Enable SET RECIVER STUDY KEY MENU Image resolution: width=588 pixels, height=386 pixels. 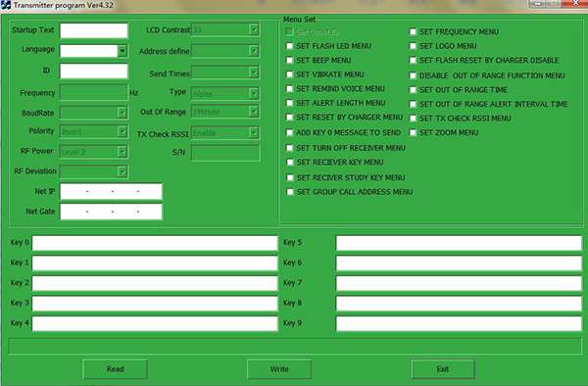click(290, 177)
